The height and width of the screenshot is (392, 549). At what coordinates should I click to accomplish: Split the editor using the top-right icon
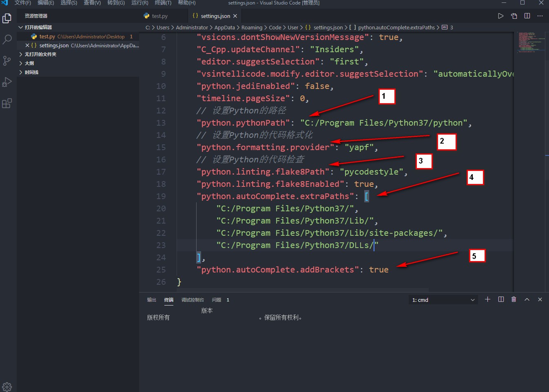(527, 16)
